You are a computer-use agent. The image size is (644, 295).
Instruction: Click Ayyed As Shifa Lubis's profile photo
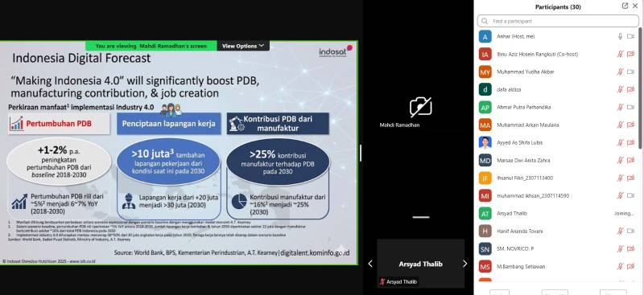click(x=485, y=142)
